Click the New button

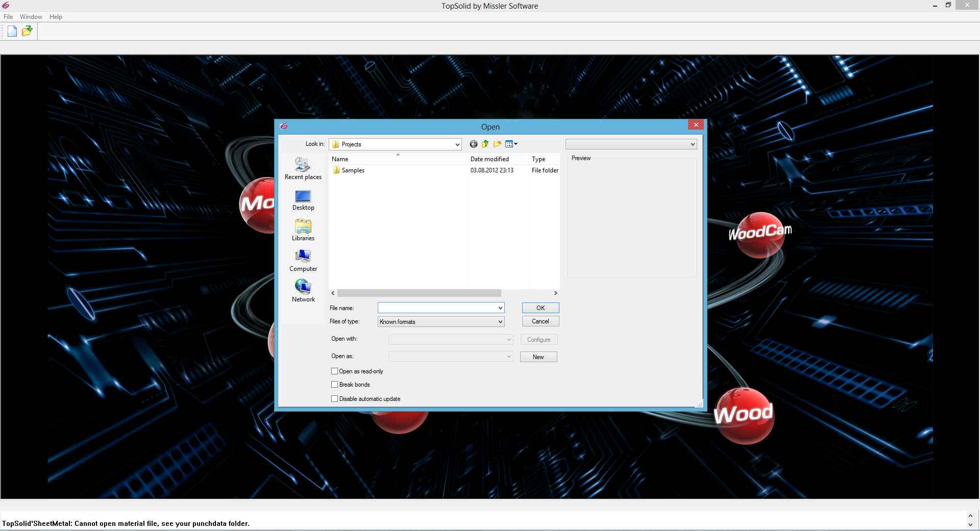(x=538, y=357)
